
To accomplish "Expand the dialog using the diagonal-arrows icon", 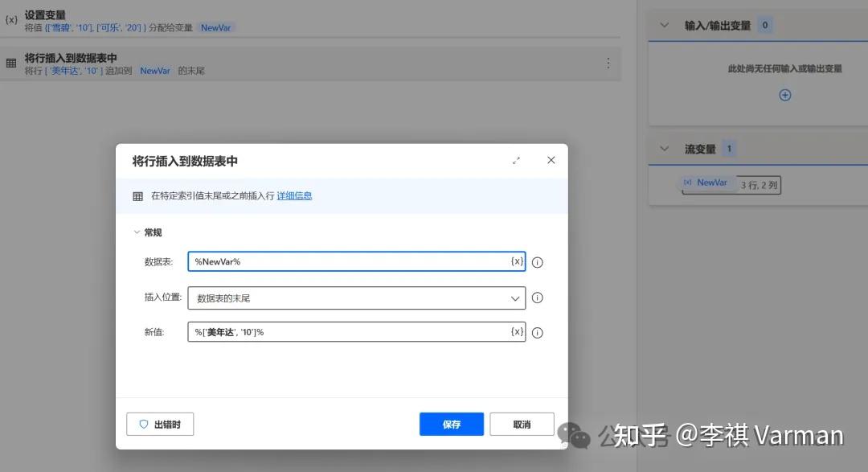I will 517,160.
